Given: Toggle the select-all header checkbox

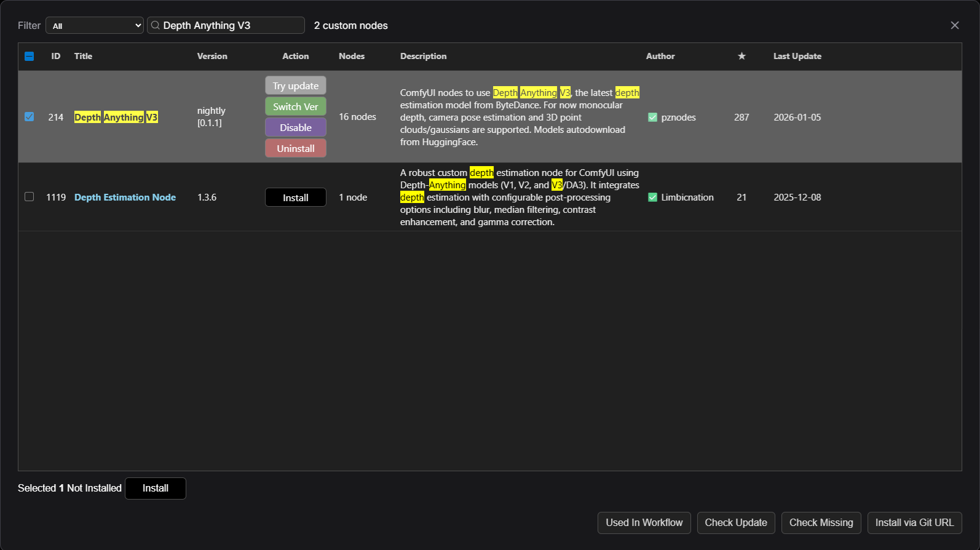Looking at the screenshot, I should pos(30,57).
